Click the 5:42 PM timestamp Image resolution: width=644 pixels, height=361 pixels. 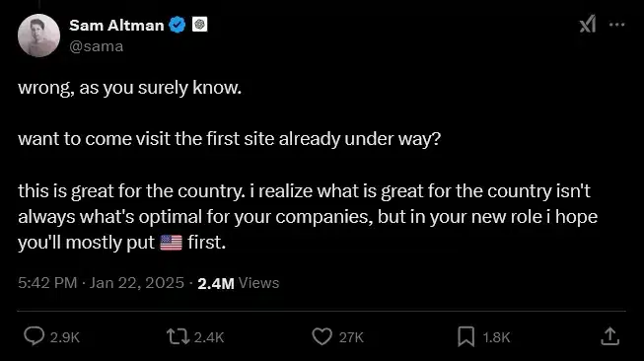(x=47, y=283)
